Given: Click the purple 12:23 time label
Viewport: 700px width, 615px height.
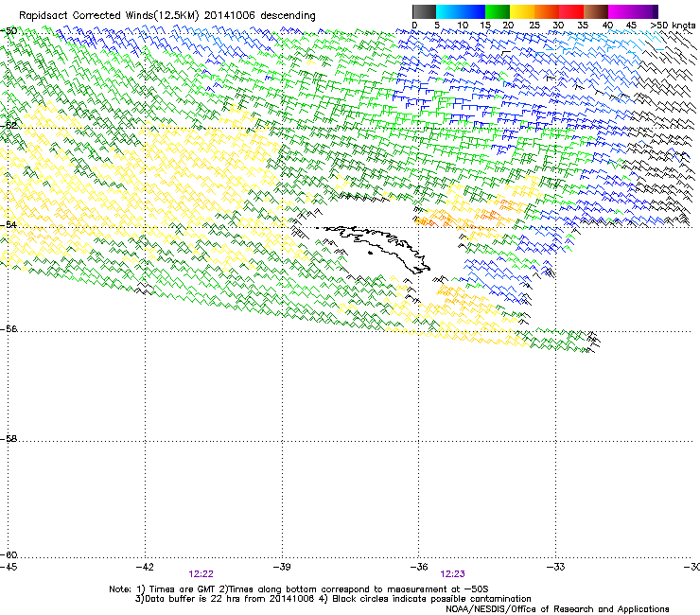Looking at the screenshot, I should coord(452,574).
